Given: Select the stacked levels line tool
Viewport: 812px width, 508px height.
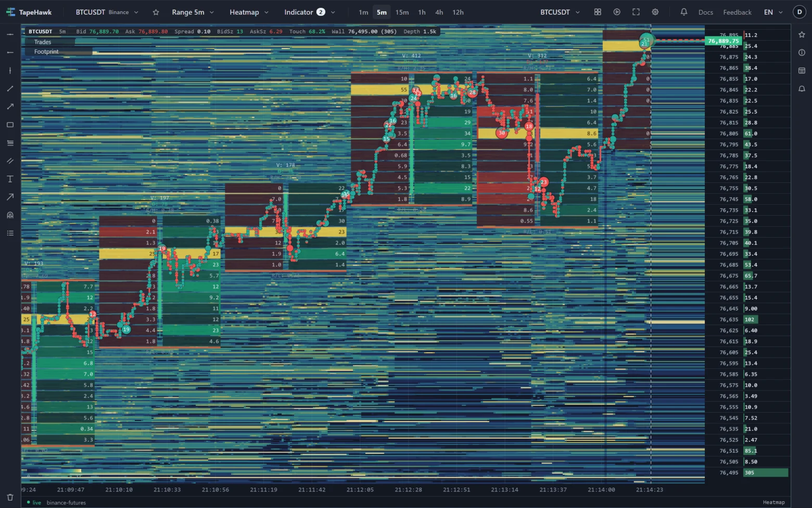Looking at the screenshot, I should pos(10,143).
